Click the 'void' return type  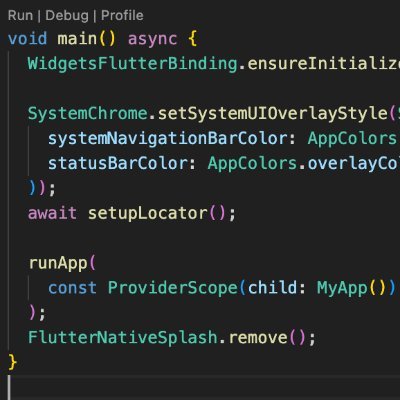click(x=27, y=39)
